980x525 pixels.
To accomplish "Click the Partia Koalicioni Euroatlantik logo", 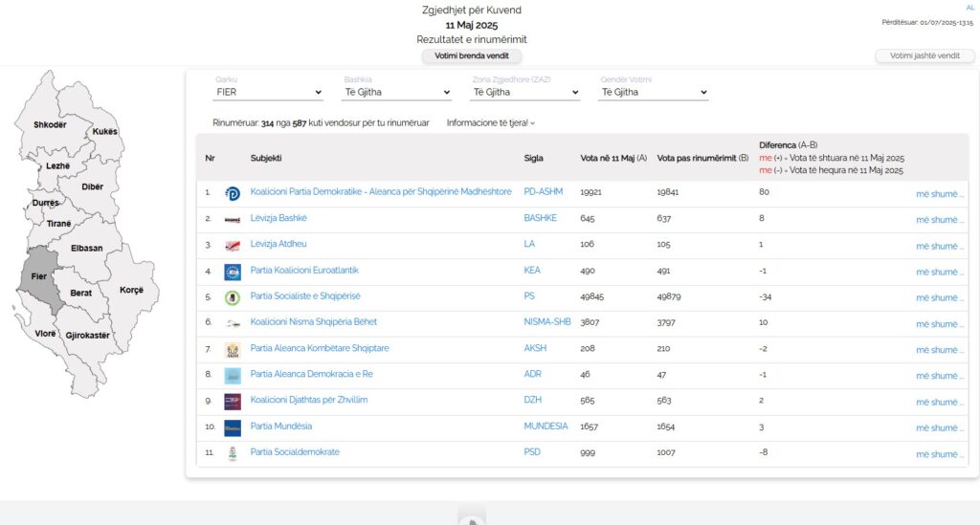I will pos(233,272).
